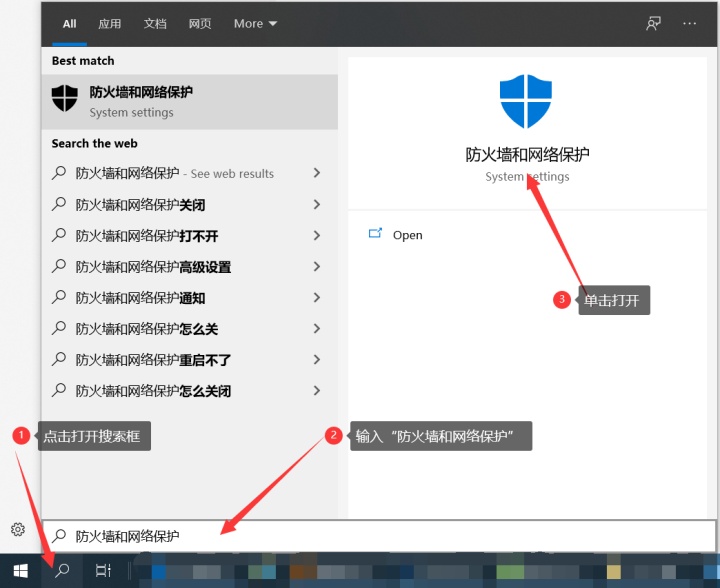This screenshot has width=720, height=588.
Task: Click the Open window icon
Action: (375, 233)
